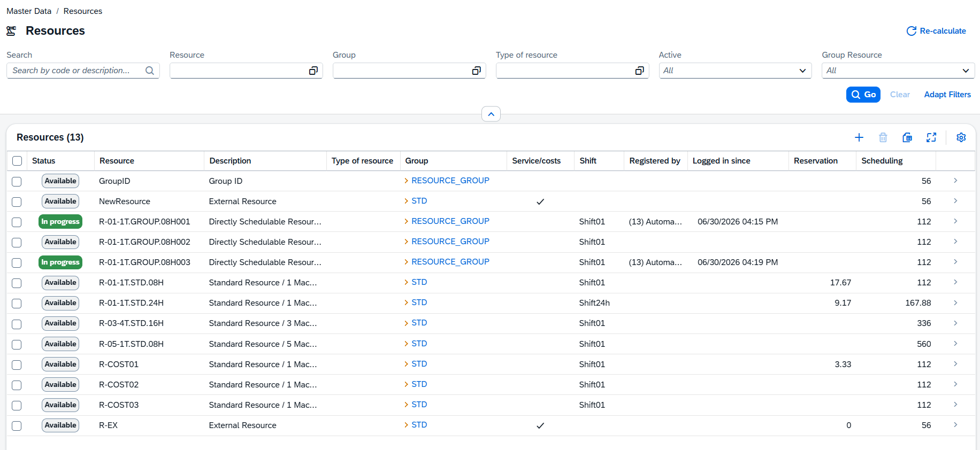Open details arrow for R-01-1T.STD.08H row
The height and width of the screenshot is (450, 980).
[x=955, y=282]
